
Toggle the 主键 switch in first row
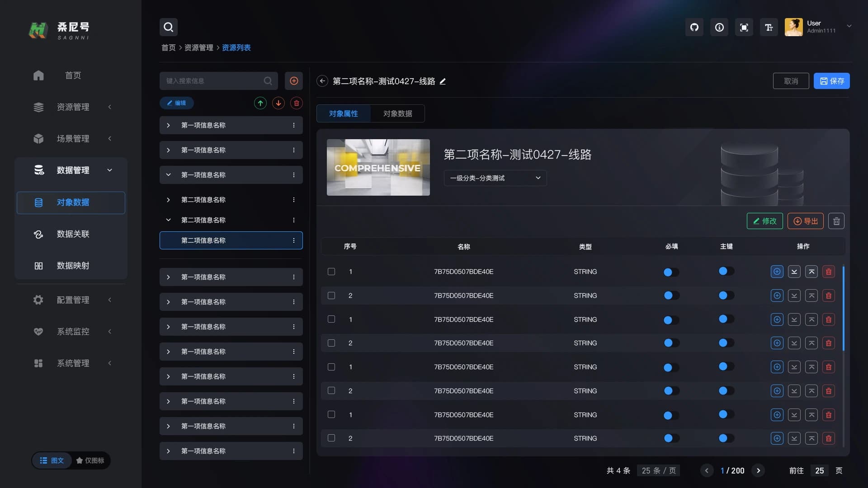[x=726, y=271]
